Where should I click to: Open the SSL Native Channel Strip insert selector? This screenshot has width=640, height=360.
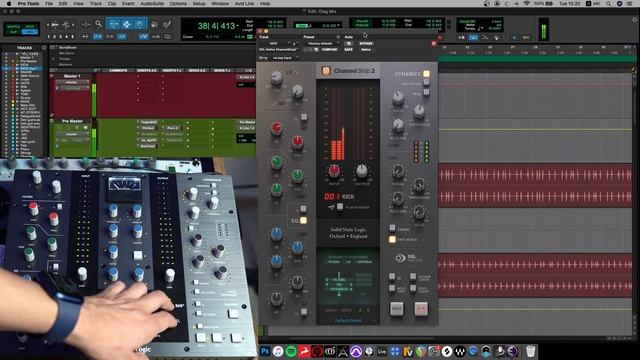pyautogui.click(x=278, y=49)
